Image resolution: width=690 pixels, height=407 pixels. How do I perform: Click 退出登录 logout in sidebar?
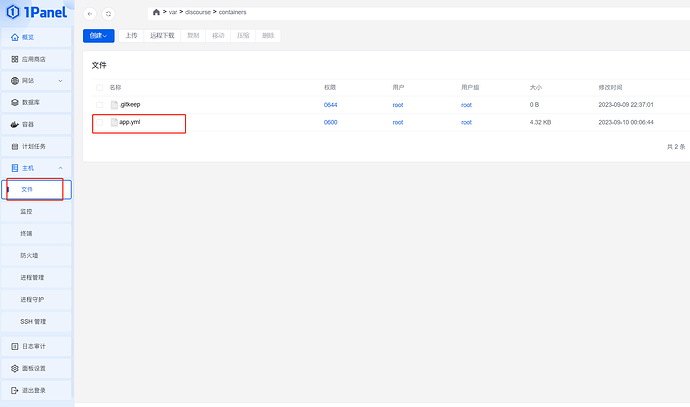[37, 390]
